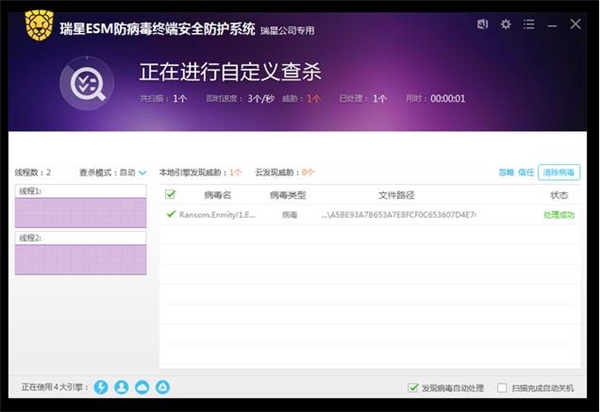This screenshot has width=600, height=412.
Task: Click 威胁 1个 counter in header
Action: click(301, 99)
